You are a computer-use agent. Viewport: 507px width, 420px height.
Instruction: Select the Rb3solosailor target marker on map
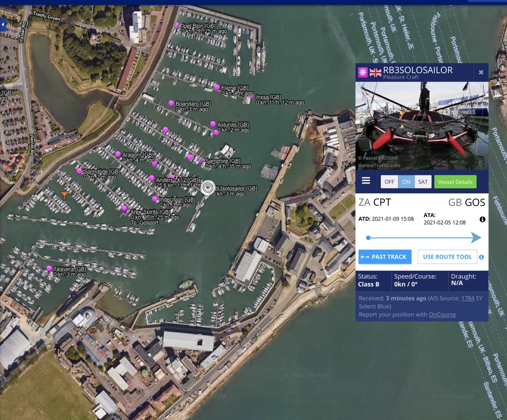[x=207, y=187]
